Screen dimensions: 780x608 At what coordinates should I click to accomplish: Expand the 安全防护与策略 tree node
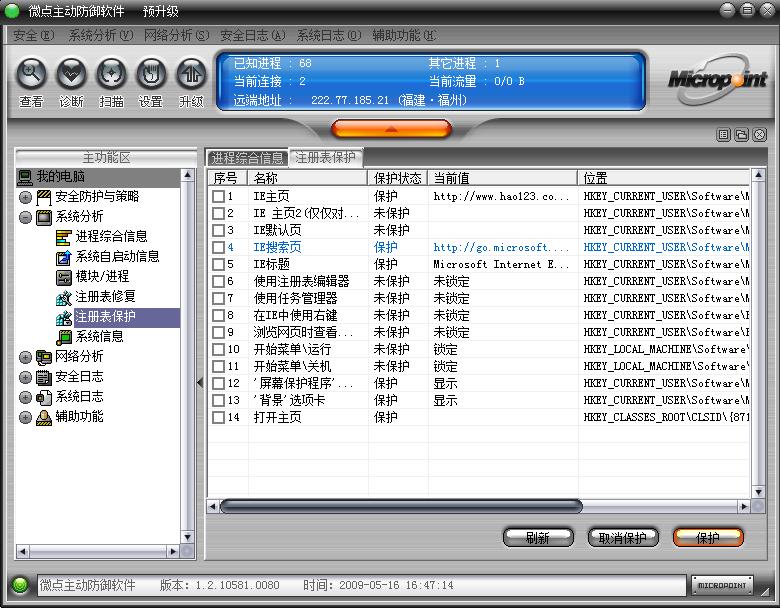click(25, 198)
